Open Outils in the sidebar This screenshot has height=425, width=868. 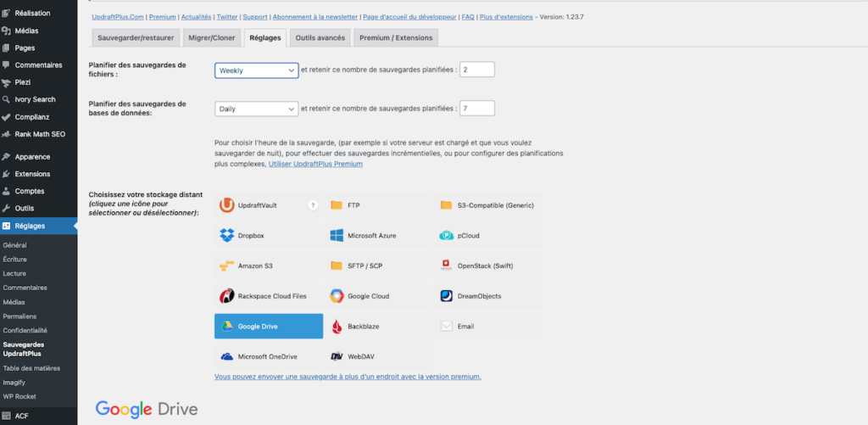coord(25,209)
